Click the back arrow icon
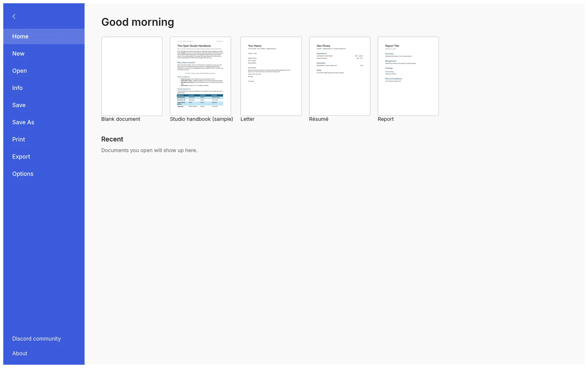 click(x=14, y=16)
